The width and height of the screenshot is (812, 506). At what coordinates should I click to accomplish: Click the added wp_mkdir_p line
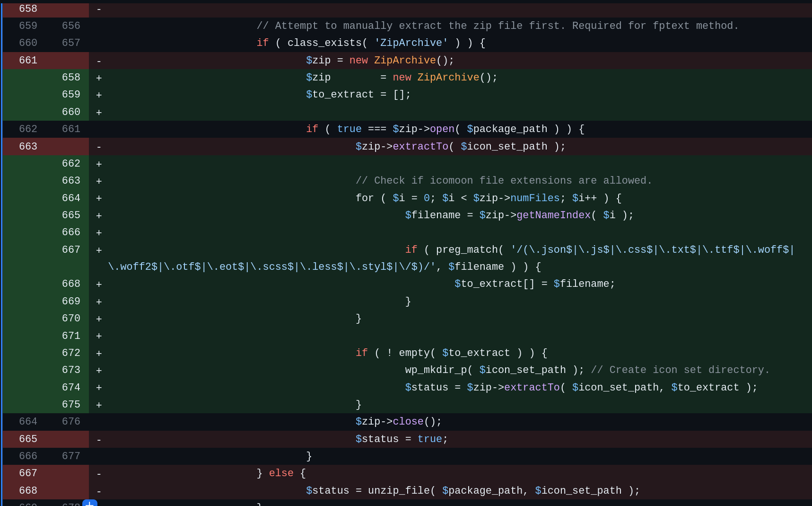(494, 370)
